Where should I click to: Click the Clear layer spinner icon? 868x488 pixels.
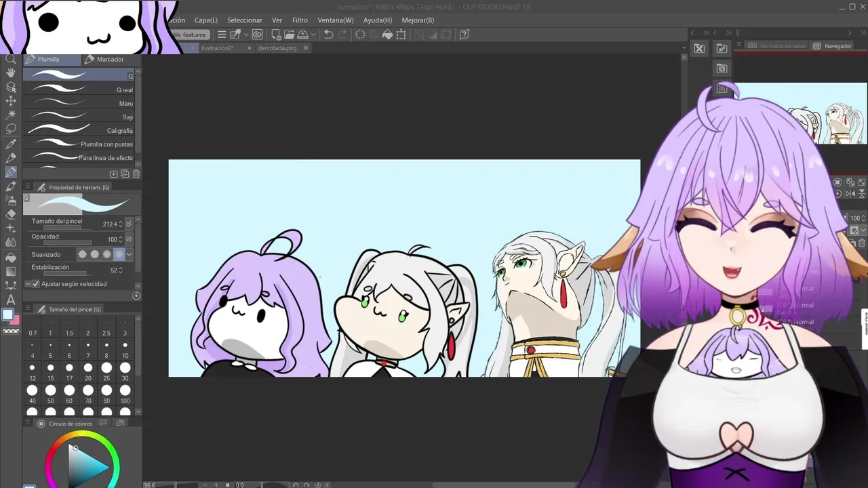360,35
